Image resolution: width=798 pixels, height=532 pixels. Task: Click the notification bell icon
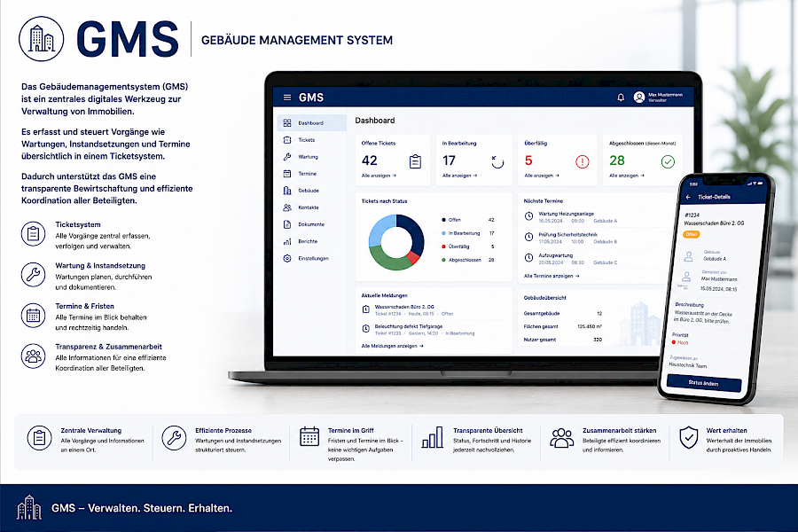(621, 98)
